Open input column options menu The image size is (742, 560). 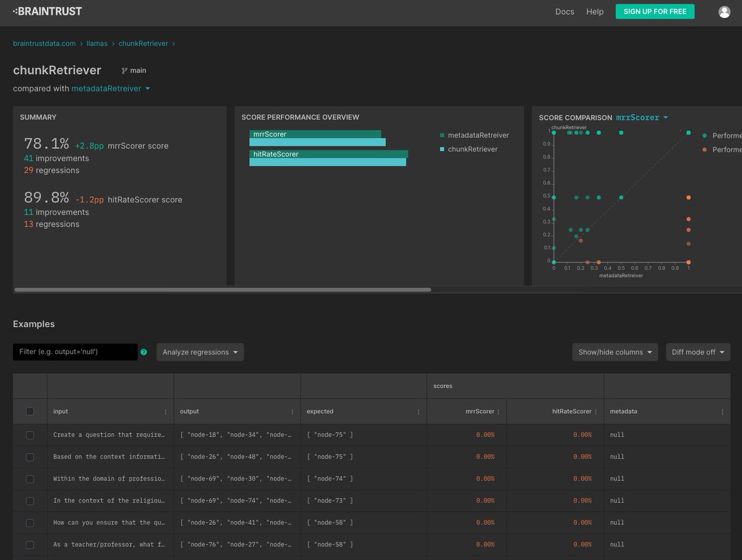[165, 412]
